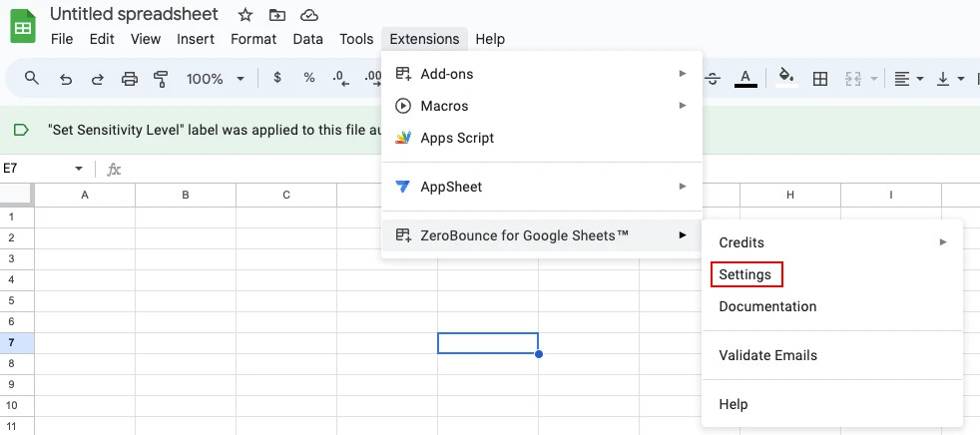This screenshot has height=435, width=980.
Task: Click the Google Sheets home logo
Action: [x=23, y=26]
